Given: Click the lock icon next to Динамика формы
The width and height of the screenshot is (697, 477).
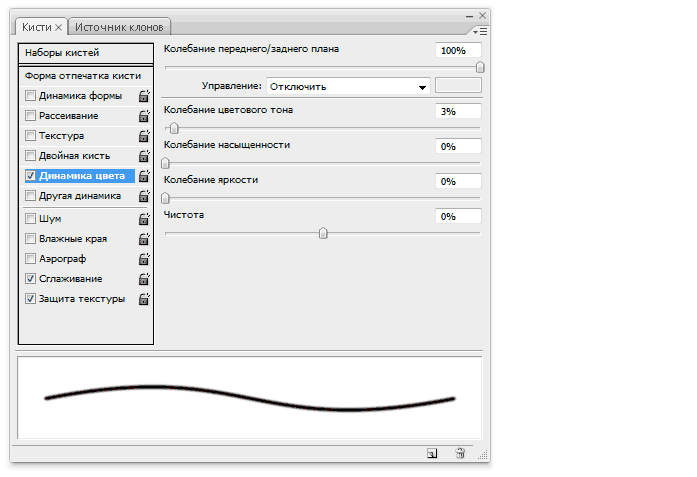Looking at the screenshot, I should (144, 96).
